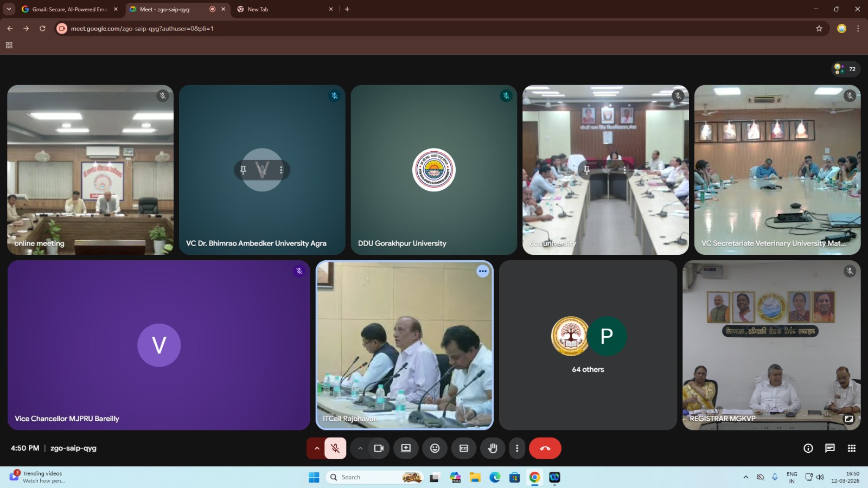
Task: Open meeting details info icon
Action: click(808, 448)
